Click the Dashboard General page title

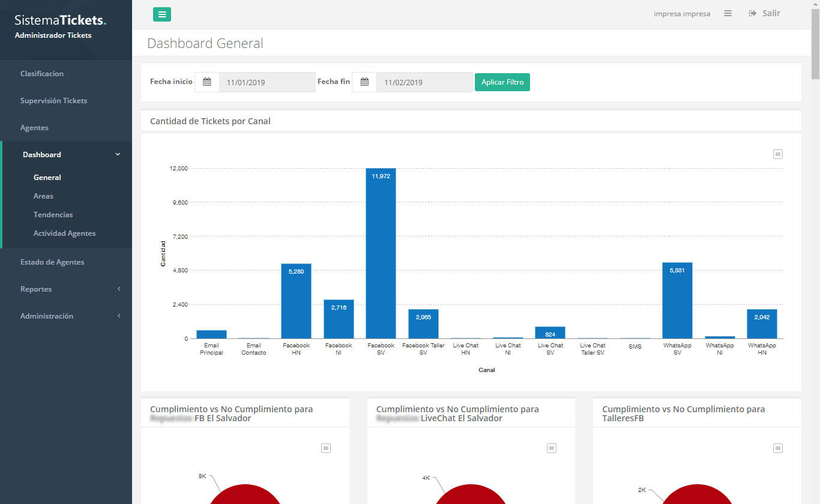205,43
